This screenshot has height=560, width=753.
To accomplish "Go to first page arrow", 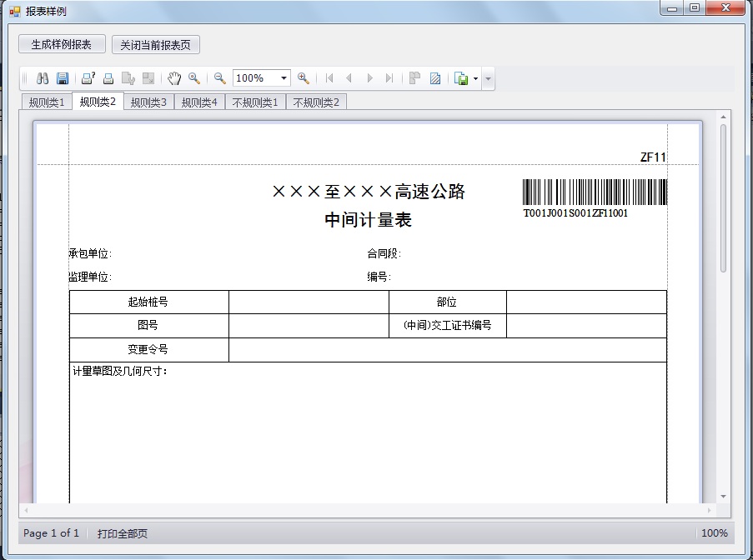I will (329, 78).
